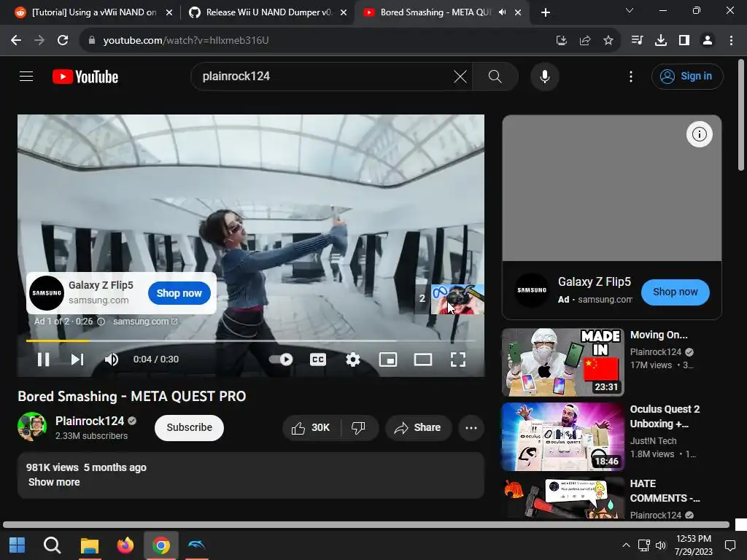Screen dimensions: 747x560
Task: Click the address bar URL
Action: (186, 41)
